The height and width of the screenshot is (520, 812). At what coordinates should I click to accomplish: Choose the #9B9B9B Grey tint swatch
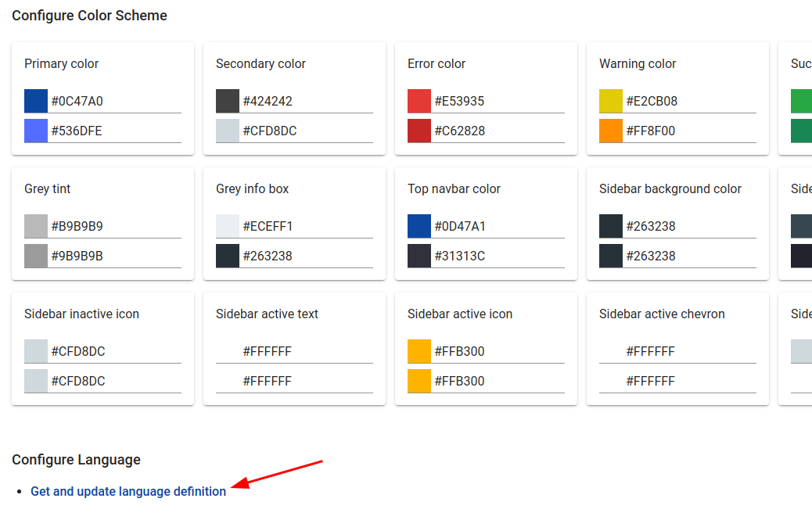pyautogui.click(x=36, y=256)
